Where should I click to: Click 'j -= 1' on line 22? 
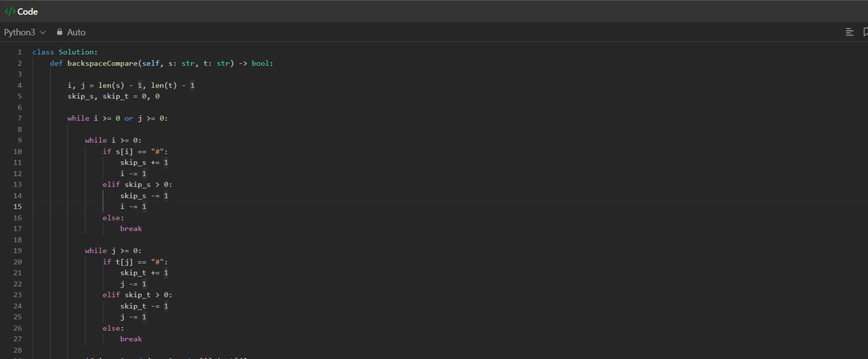point(133,284)
